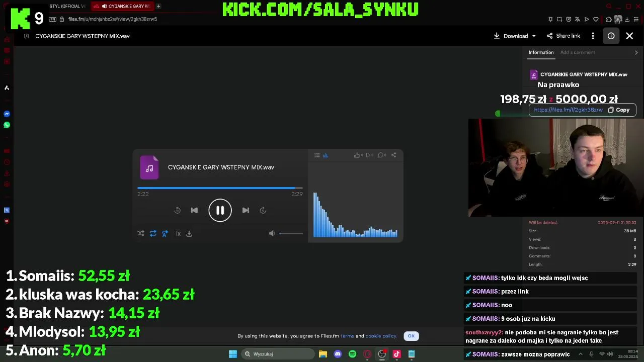Rewind 10 seconds in the audio player

coord(177,211)
